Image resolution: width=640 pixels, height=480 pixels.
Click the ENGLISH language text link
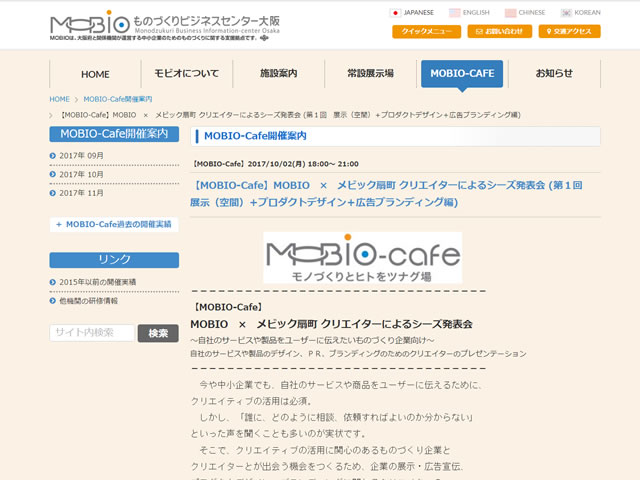pyautogui.click(x=476, y=13)
